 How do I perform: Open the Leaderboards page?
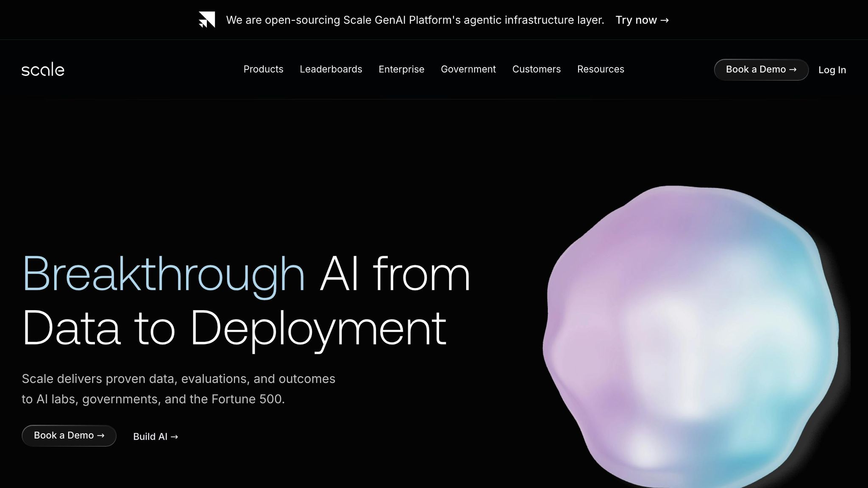(x=331, y=69)
